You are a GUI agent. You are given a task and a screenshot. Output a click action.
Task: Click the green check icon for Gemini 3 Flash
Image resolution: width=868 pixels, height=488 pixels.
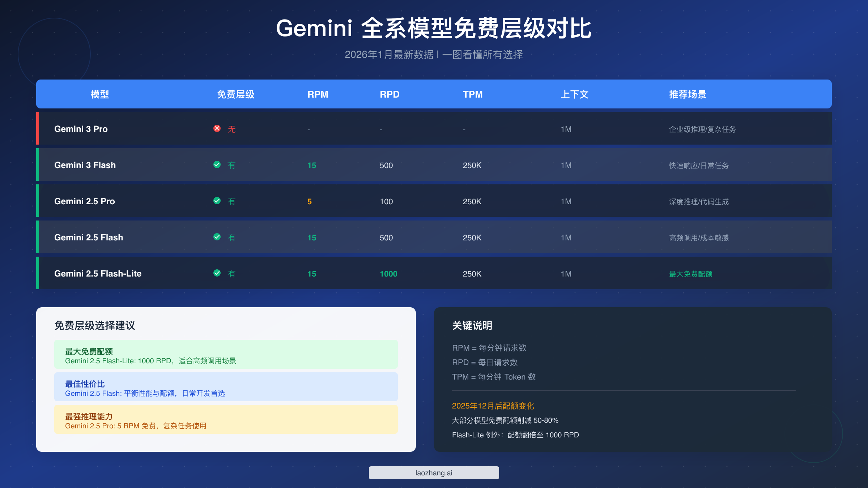click(x=217, y=165)
